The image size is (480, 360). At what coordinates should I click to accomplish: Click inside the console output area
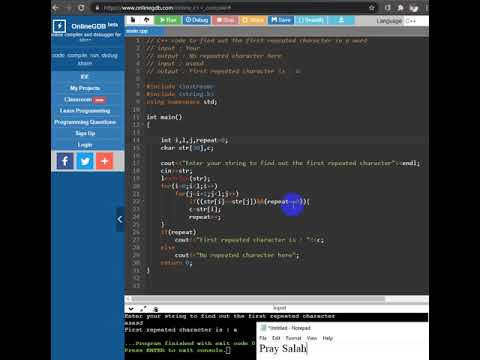click(190, 337)
